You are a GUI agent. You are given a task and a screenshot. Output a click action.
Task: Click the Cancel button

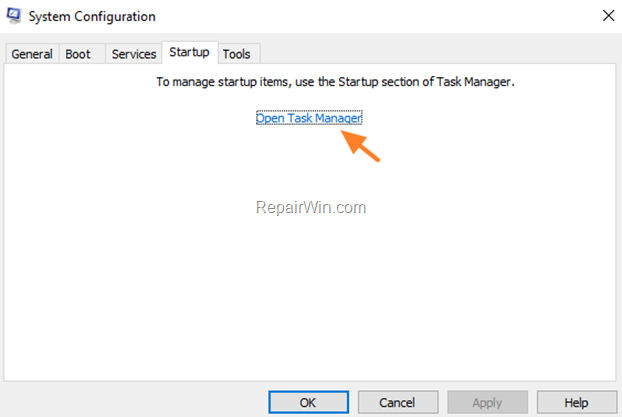(398, 402)
